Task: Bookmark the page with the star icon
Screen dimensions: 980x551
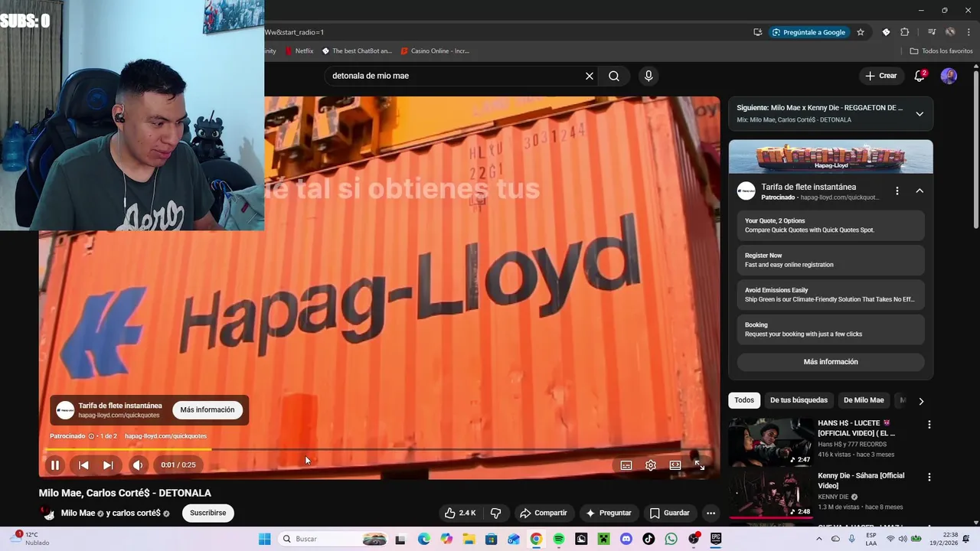Action: 861,32
